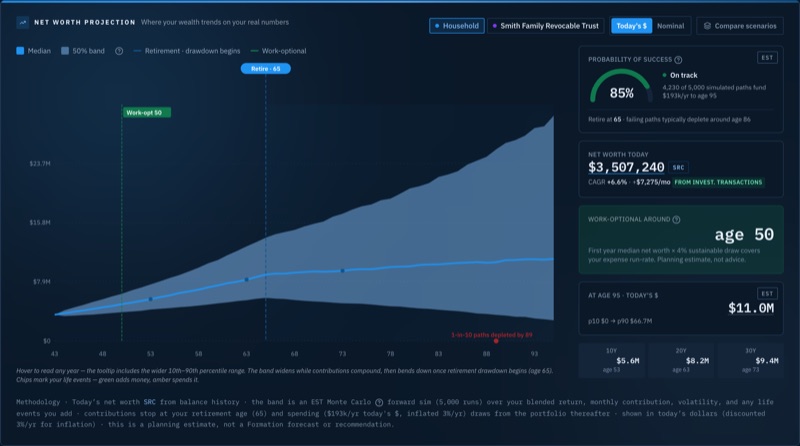The width and height of the screenshot is (800, 446).
Task: Select the Work-opt 50 marker chip
Action: pos(146,113)
